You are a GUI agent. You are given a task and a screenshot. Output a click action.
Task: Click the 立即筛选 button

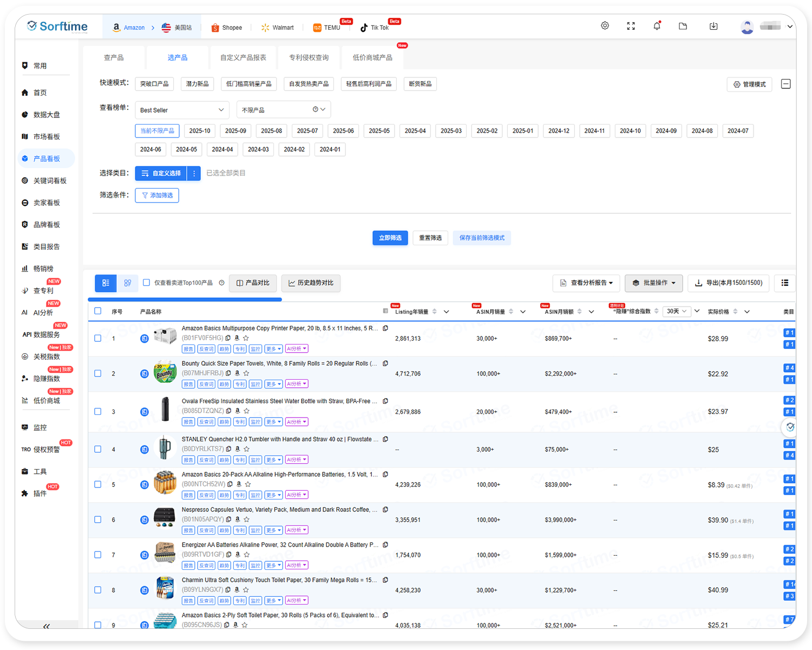[x=390, y=238]
